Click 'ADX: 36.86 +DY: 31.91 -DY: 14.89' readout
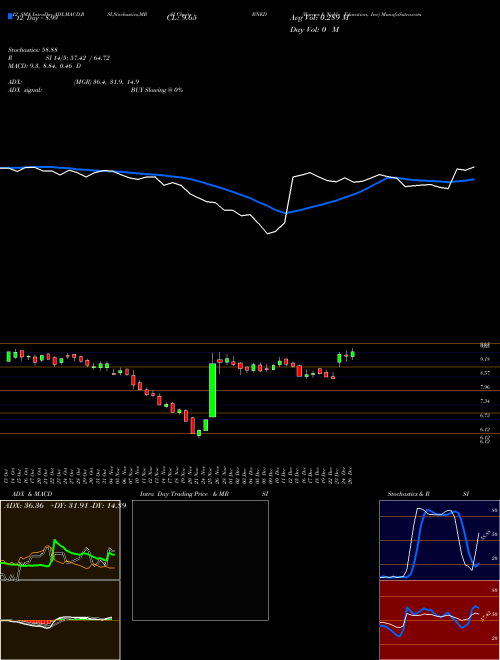This screenshot has width=500, height=660. coord(65,506)
